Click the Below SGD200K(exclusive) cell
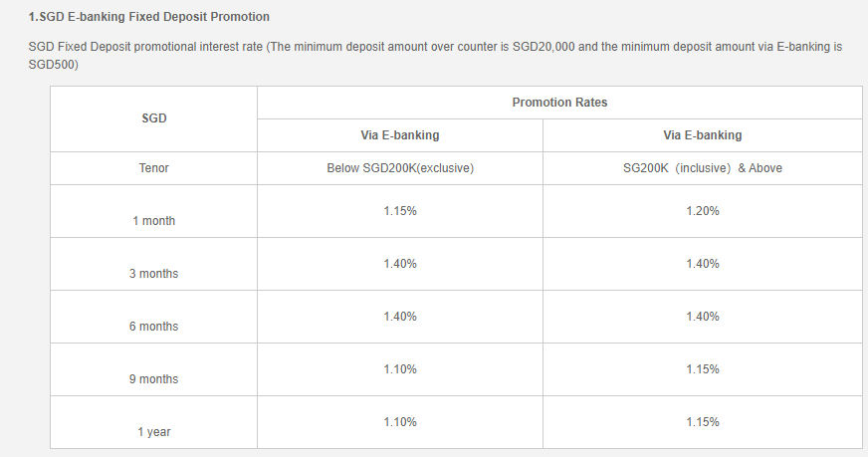Viewport: 868px width, 457px height. click(x=400, y=168)
